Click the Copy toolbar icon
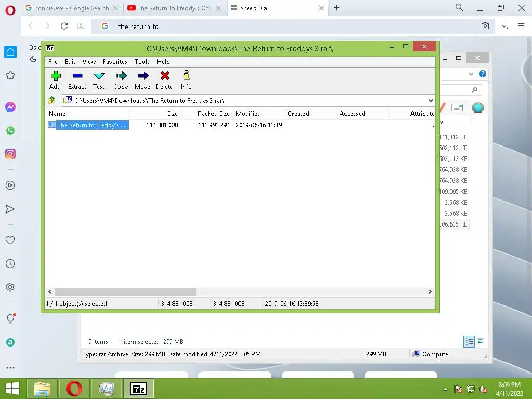532x399 pixels. pyautogui.click(x=121, y=80)
